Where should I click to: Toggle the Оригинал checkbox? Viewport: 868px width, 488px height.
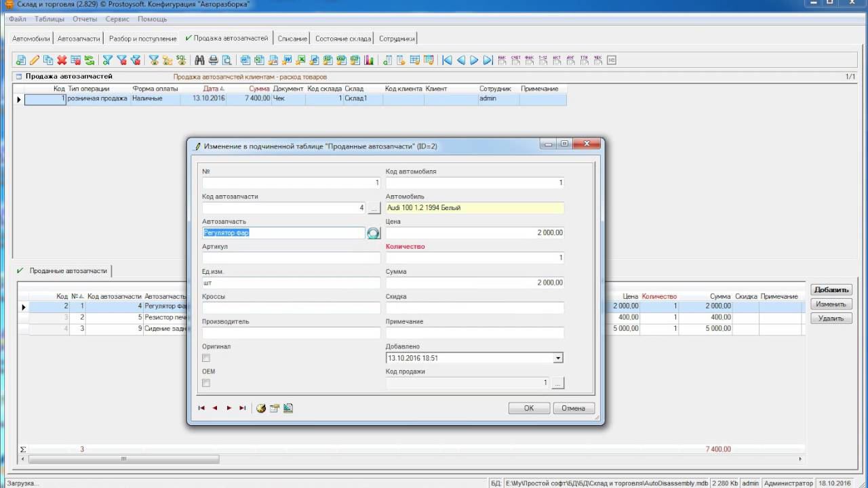tap(206, 358)
